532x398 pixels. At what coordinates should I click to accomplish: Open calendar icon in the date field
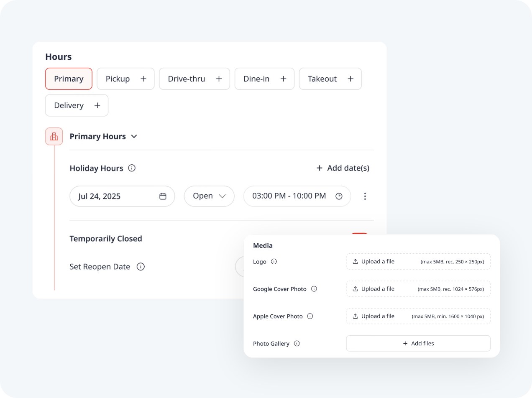163,196
